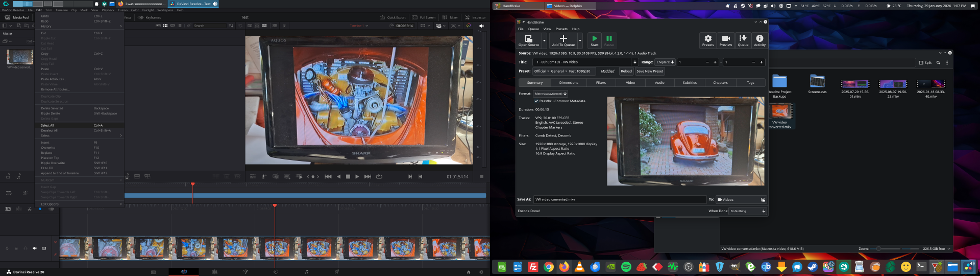
Task: Toggle Passthru Common Metadata checkbox
Action: (536, 101)
